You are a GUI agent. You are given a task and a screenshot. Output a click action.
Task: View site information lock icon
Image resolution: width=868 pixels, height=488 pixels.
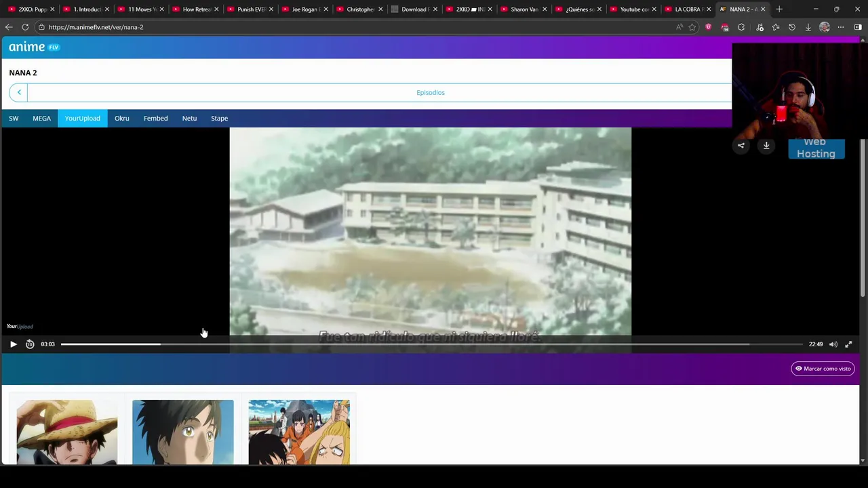point(41,27)
